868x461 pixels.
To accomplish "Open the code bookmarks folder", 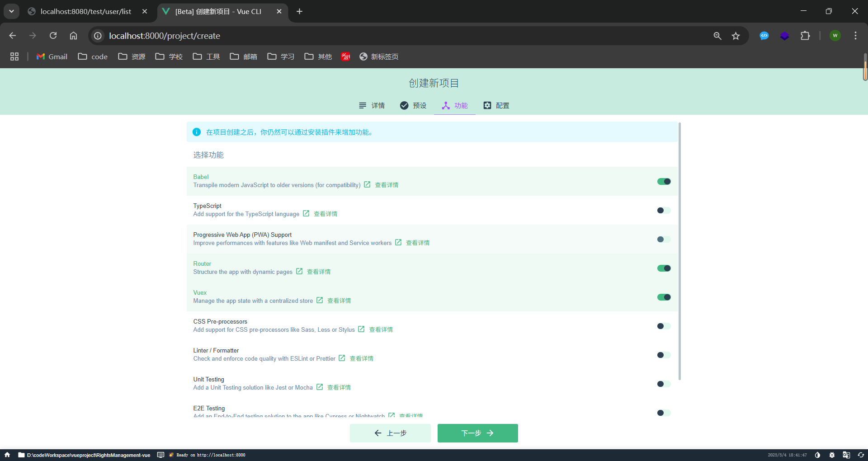I will pos(93,56).
